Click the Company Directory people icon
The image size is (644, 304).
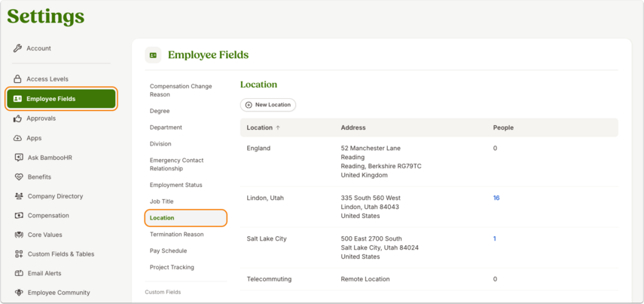19,196
